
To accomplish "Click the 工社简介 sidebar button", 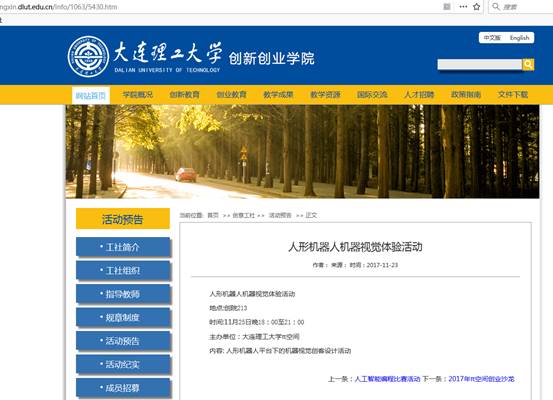I will pyautogui.click(x=123, y=247).
